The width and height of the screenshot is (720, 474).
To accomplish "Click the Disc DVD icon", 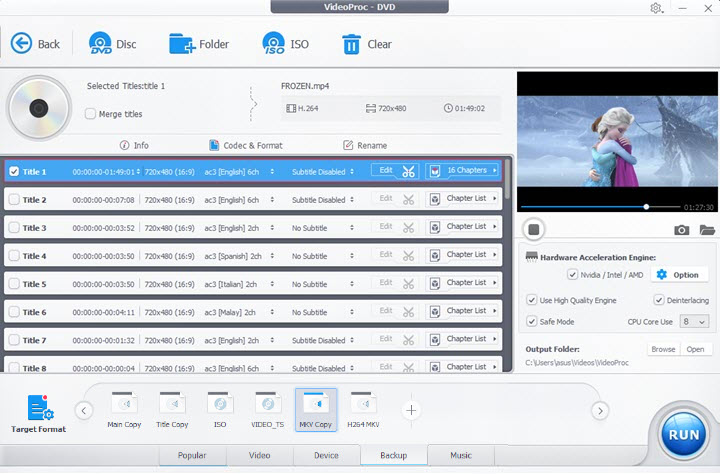I will pos(101,43).
